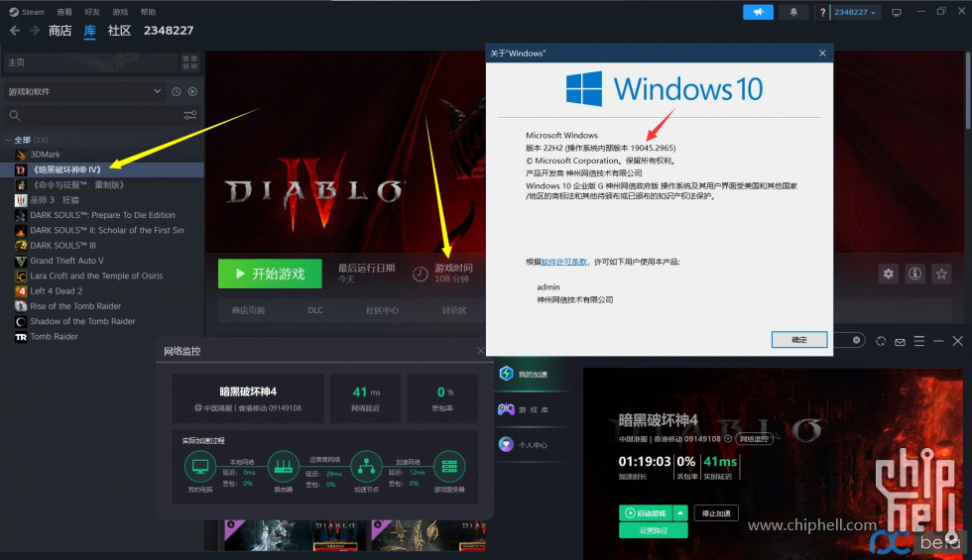This screenshot has width=972, height=560.
Task: Click the Steam help question mark
Action: coord(822,12)
